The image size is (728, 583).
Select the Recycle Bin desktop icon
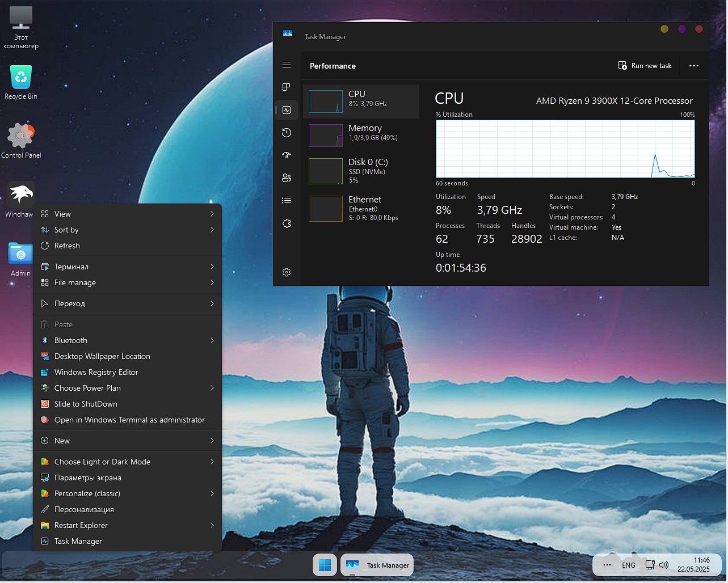pyautogui.click(x=21, y=83)
